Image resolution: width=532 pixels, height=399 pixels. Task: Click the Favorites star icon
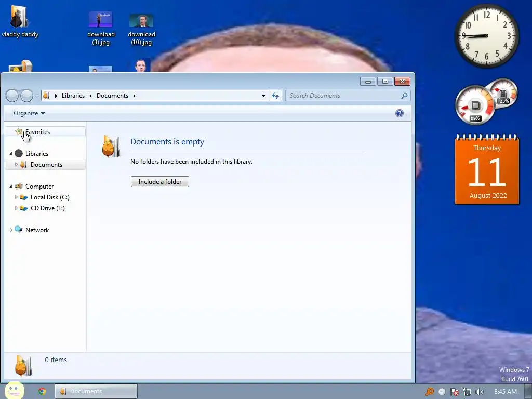[x=19, y=131]
